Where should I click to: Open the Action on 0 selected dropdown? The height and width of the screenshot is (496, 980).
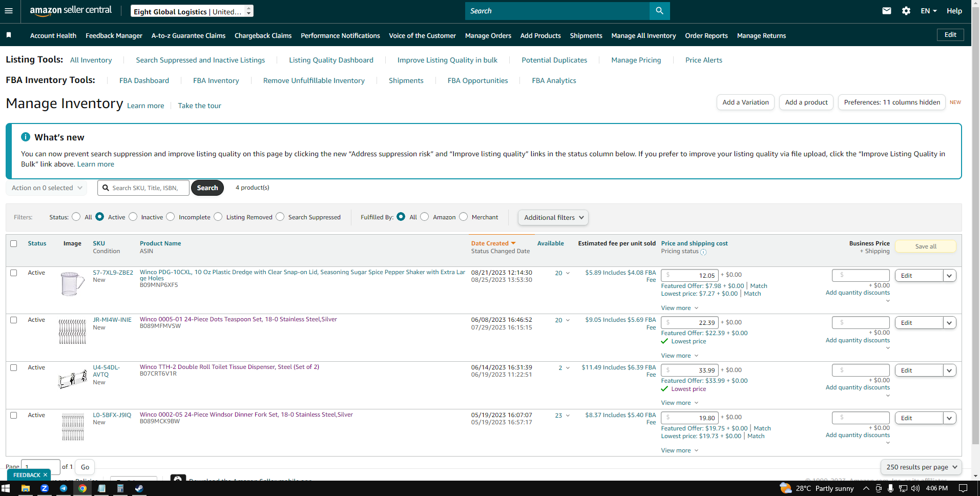[46, 188]
